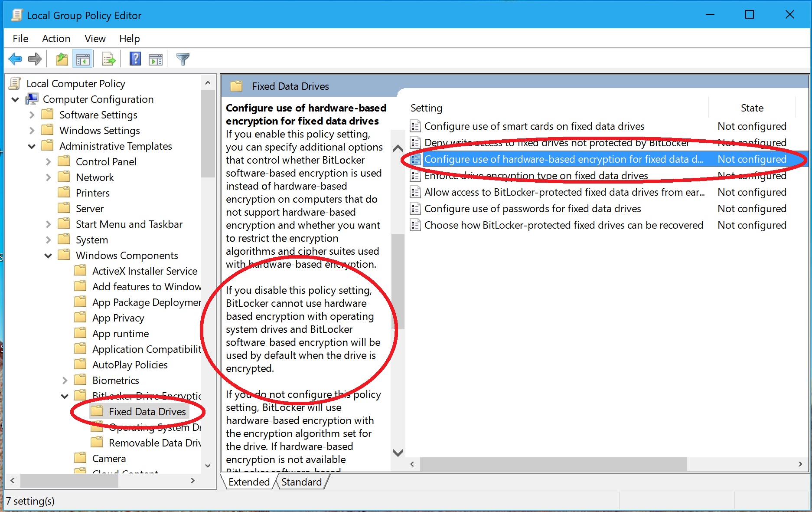
Task: Toggle the Show/Hide Console Tree icon
Action: (82, 59)
